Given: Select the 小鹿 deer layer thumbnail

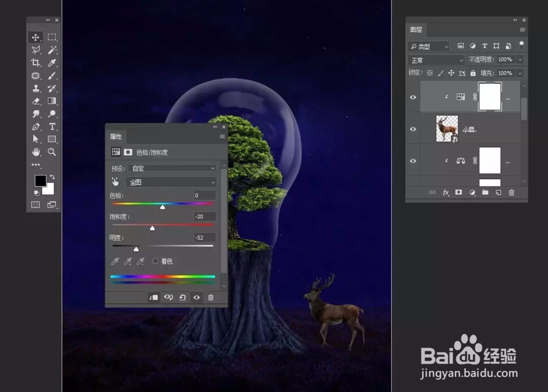Looking at the screenshot, I should click(x=447, y=129).
